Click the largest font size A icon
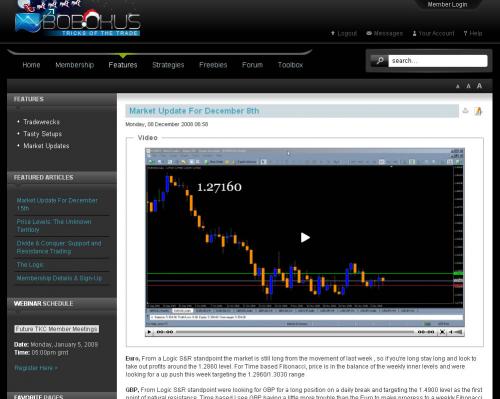Image resolution: width=500 pixels, height=399 pixels. pos(479,86)
